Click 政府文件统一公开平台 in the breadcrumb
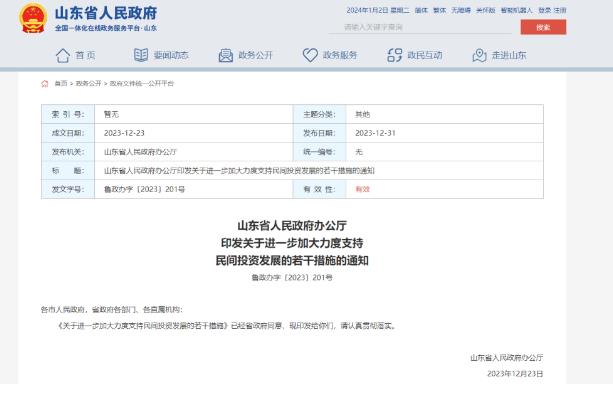The width and height of the screenshot is (613, 399). [x=142, y=83]
